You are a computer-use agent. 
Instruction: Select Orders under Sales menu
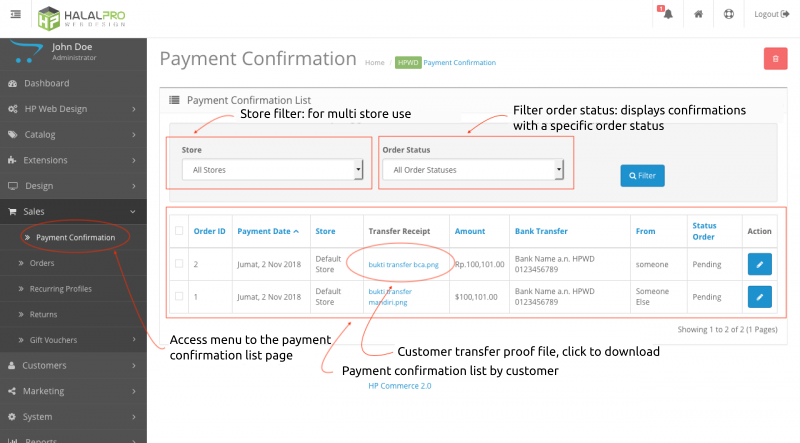[x=42, y=263]
